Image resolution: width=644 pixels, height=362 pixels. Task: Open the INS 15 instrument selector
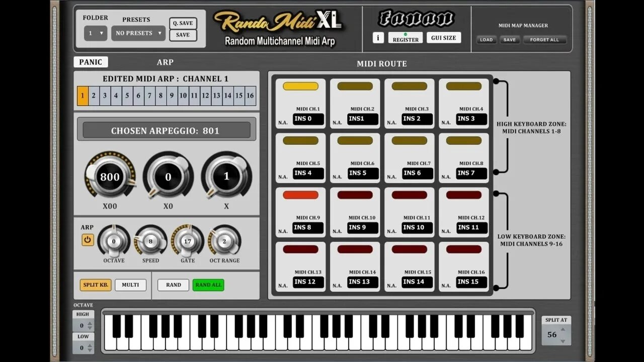pyautogui.click(x=471, y=282)
